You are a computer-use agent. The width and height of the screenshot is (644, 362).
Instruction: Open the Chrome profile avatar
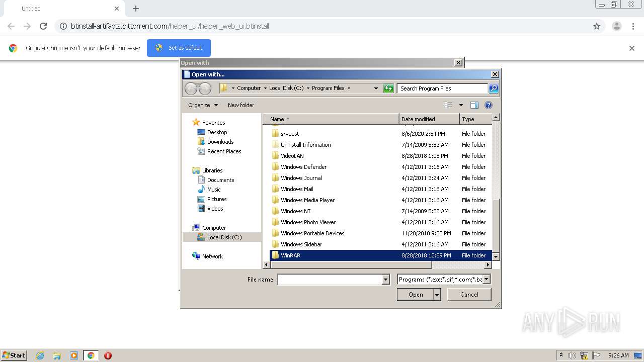[x=616, y=26]
